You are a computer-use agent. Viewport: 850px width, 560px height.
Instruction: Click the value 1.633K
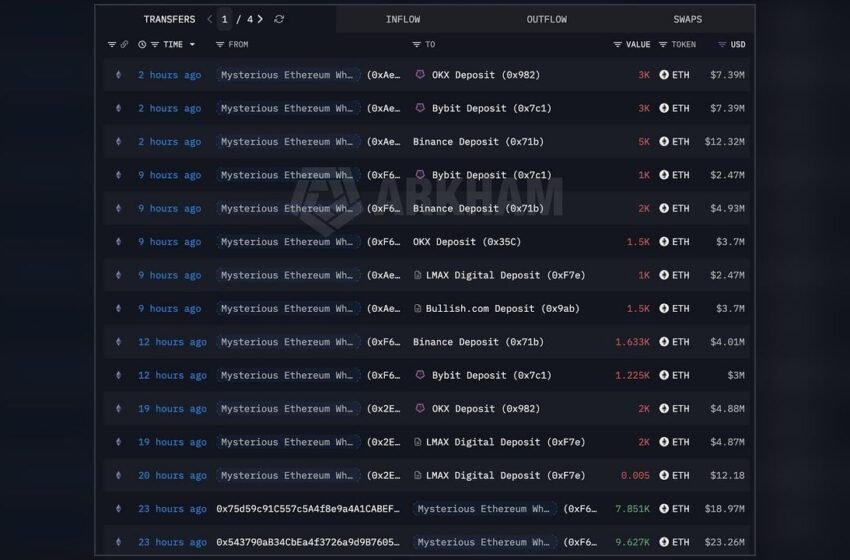632,342
